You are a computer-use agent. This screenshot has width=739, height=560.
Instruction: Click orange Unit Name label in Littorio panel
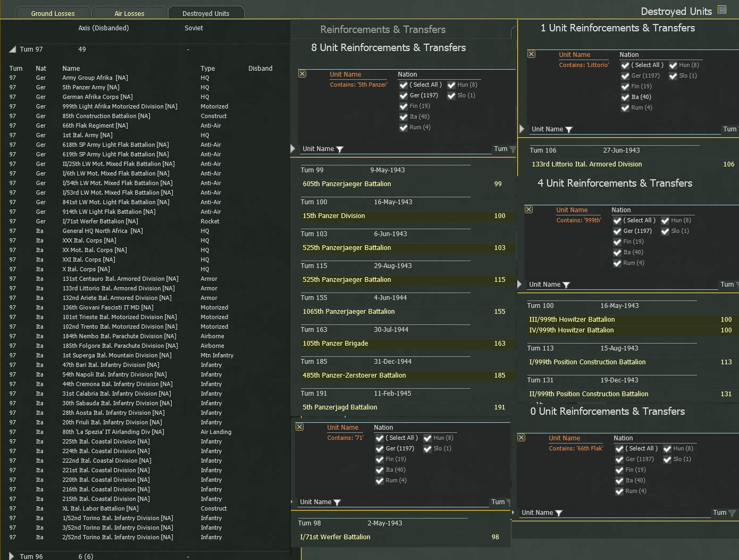(x=574, y=55)
